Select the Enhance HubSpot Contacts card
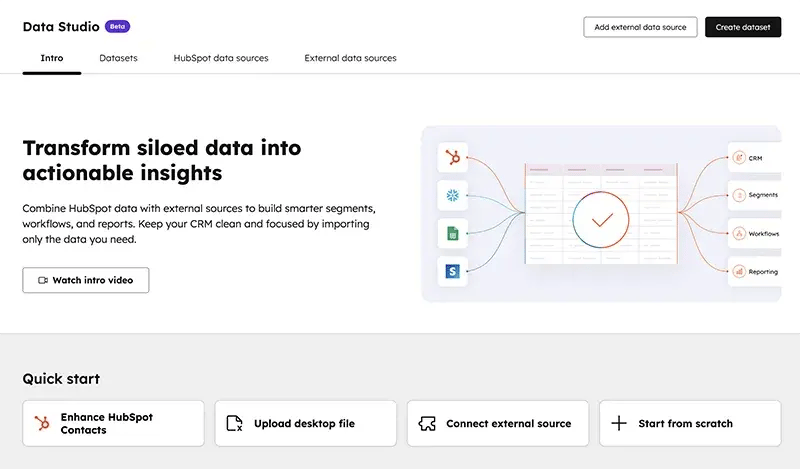 coord(113,423)
